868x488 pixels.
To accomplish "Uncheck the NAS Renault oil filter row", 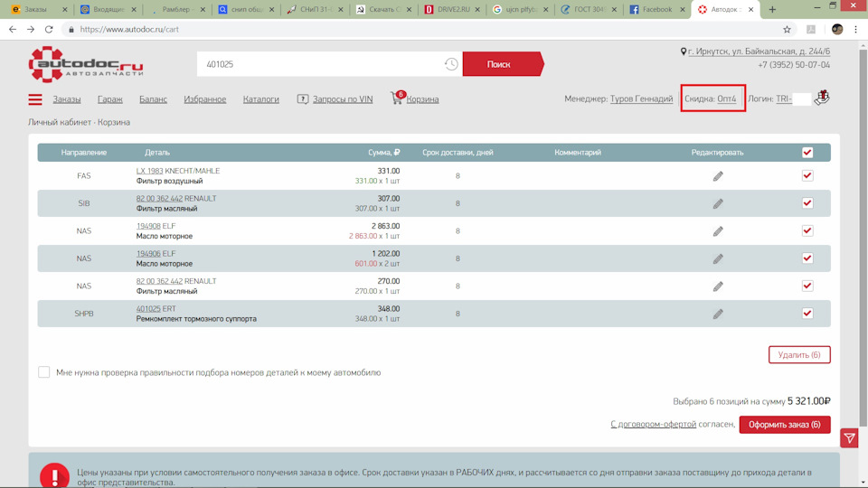I will click(x=807, y=286).
